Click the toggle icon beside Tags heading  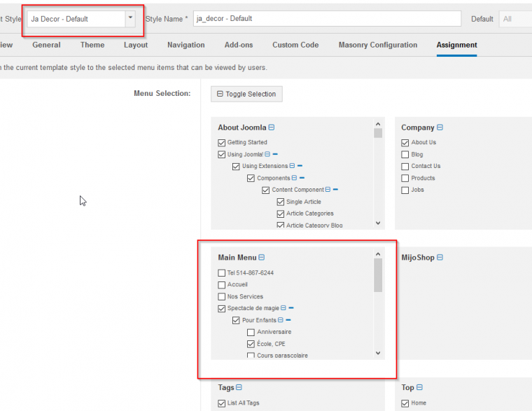pos(239,387)
